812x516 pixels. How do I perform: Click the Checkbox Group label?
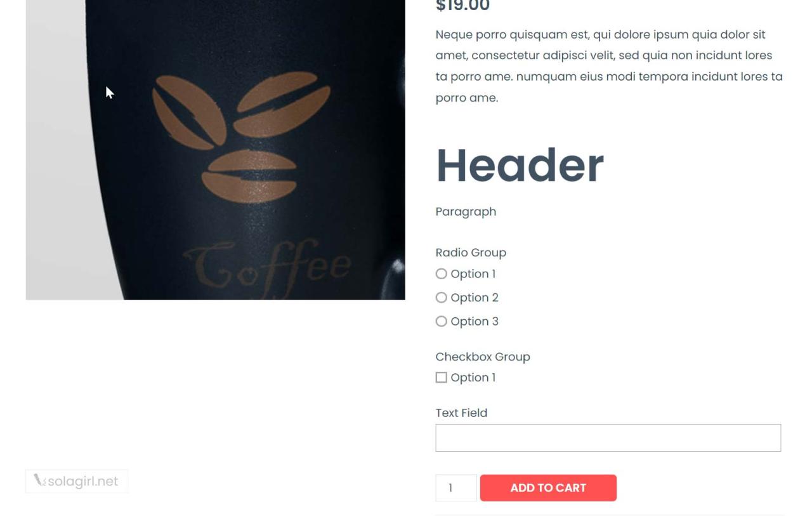tap(483, 357)
